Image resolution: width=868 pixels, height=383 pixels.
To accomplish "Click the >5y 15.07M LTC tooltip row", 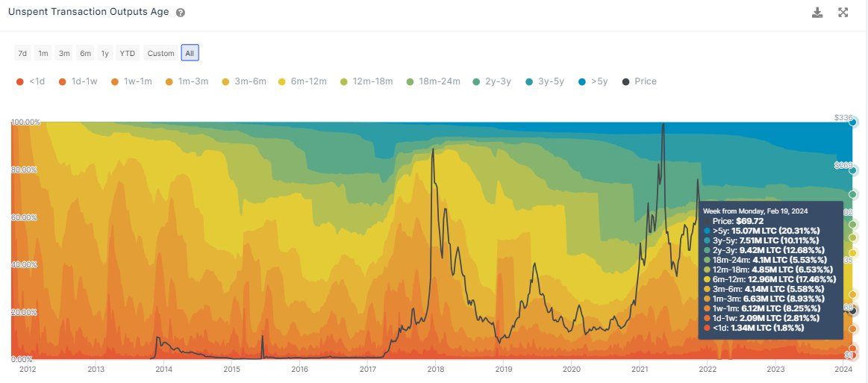I will point(761,231).
